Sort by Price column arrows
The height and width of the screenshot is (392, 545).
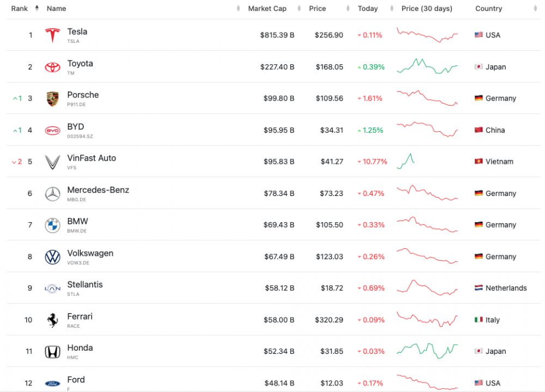[348, 8]
